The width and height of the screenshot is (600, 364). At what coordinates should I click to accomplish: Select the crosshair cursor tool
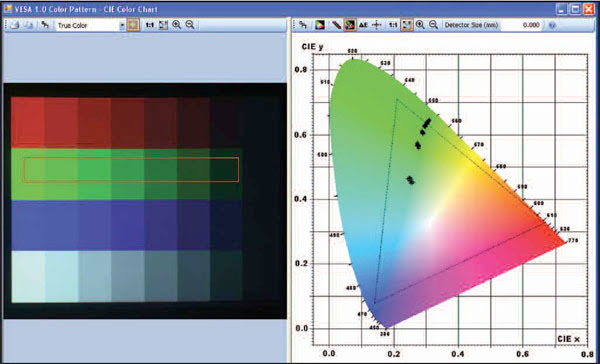pos(377,25)
